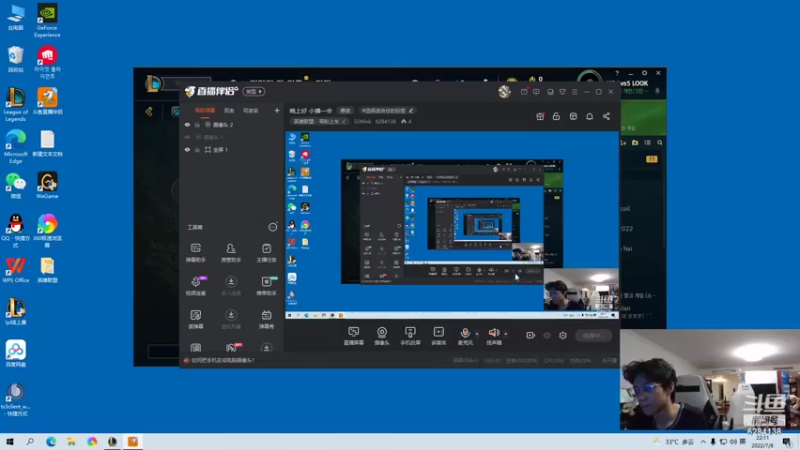The image size is (800, 450).
Task: Open File Explorer from the taskbar
Action: tap(71, 441)
